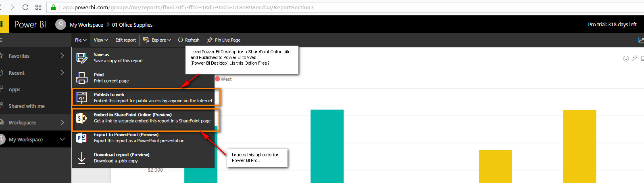
Task: Click the browser address bar URL
Action: pyautogui.click(x=188, y=7)
